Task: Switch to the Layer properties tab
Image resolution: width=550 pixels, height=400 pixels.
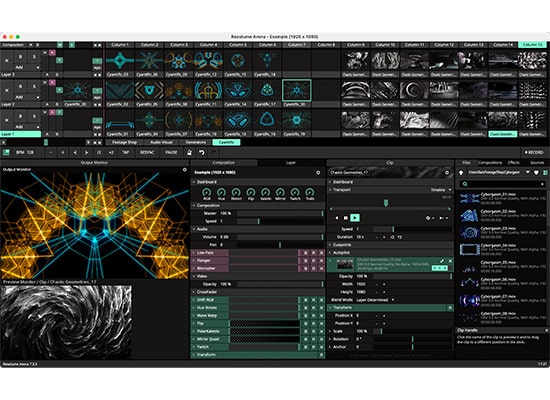Action: (x=291, y=163)
